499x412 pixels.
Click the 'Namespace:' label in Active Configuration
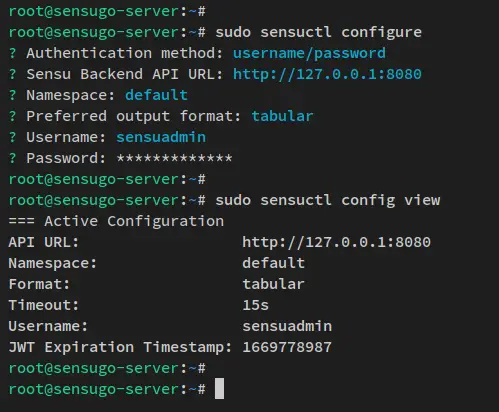[53, 263]
